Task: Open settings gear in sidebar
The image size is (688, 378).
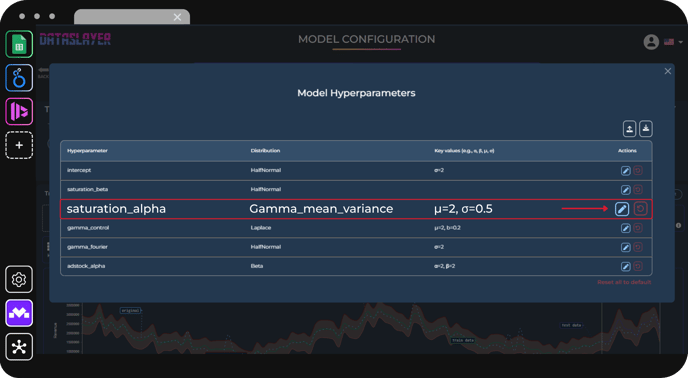Action: tap(19, 279)
